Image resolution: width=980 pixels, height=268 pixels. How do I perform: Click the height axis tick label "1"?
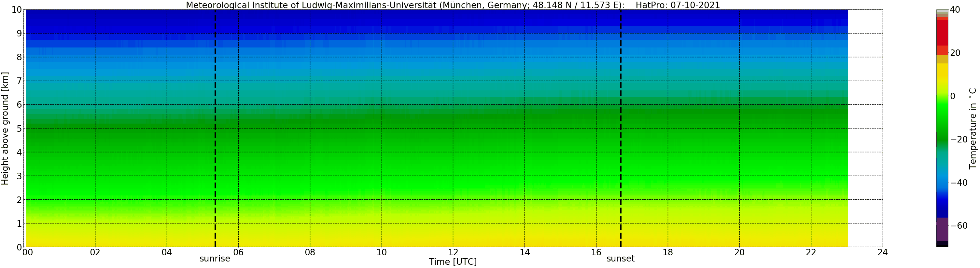pos(19,223)
